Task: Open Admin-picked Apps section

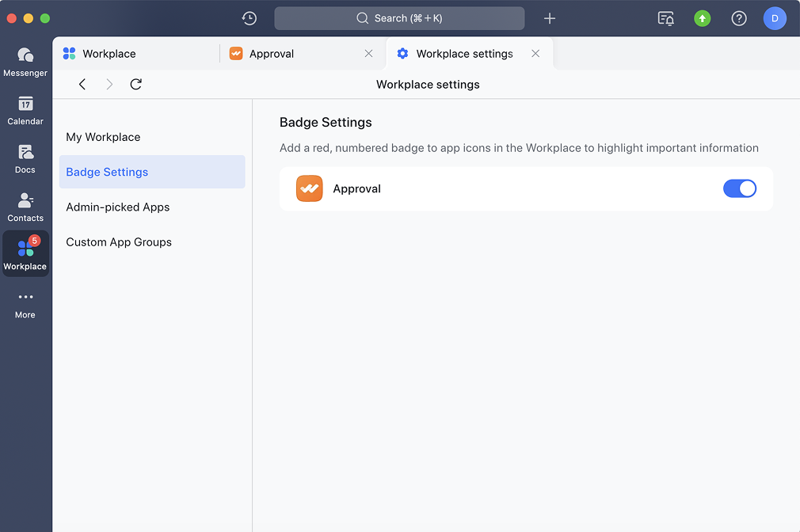Action: click(118, 207)
